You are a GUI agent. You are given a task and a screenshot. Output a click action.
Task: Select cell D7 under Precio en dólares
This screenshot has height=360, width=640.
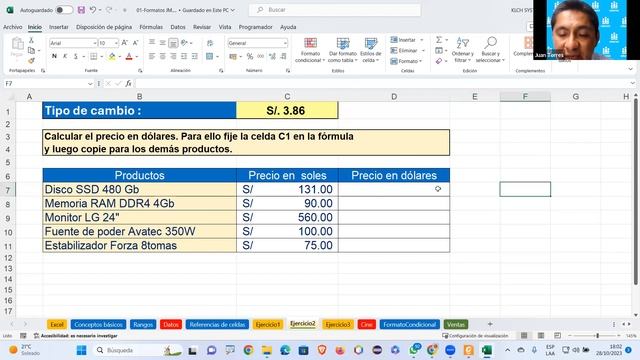pyautogui.click(x=394, y=189)
